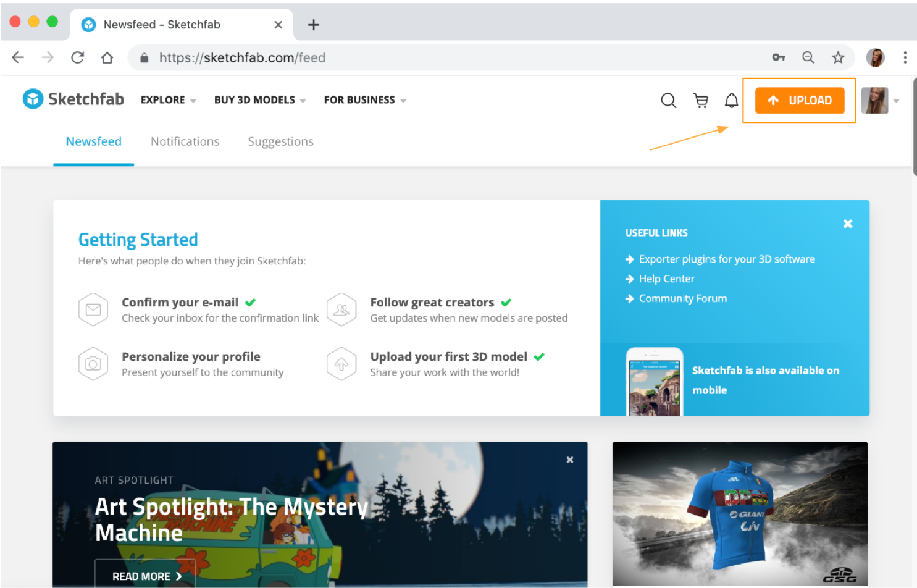Image resolution: width=917 pixels, height=588 pixels.
Task: Switch to the Suggestions tab
Action: [280, 141]
